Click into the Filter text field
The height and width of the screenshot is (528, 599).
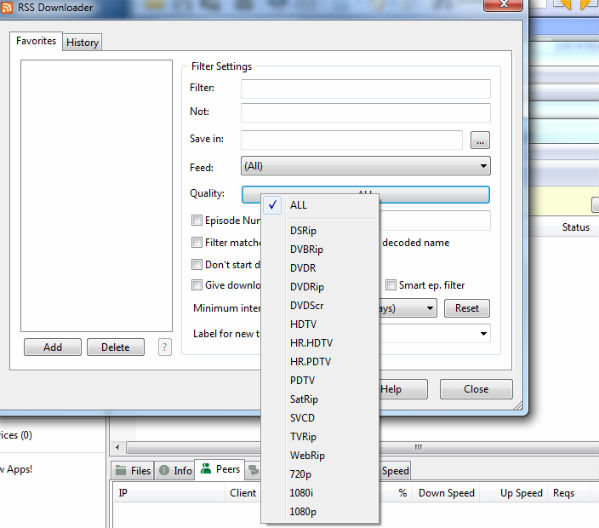[x=366, y=89]
